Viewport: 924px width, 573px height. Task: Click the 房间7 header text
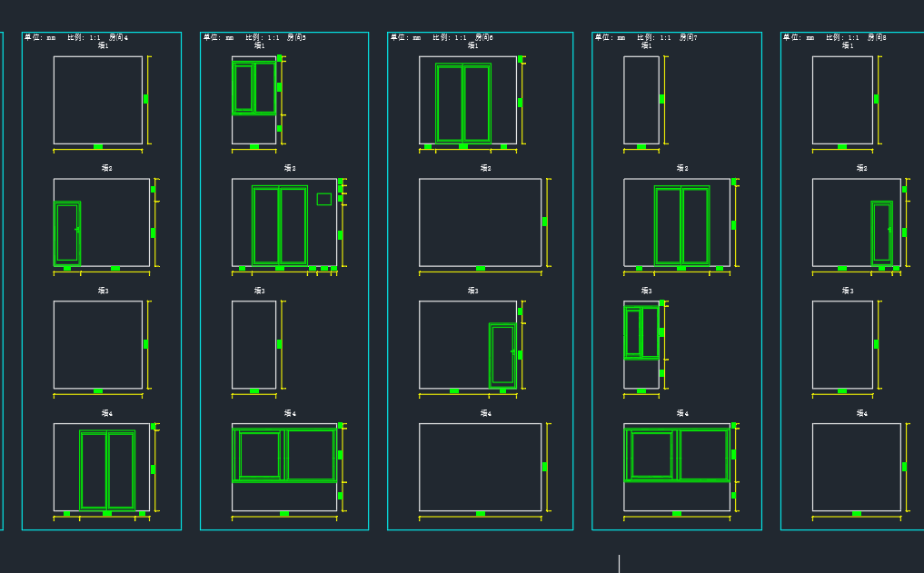point(688,38)
